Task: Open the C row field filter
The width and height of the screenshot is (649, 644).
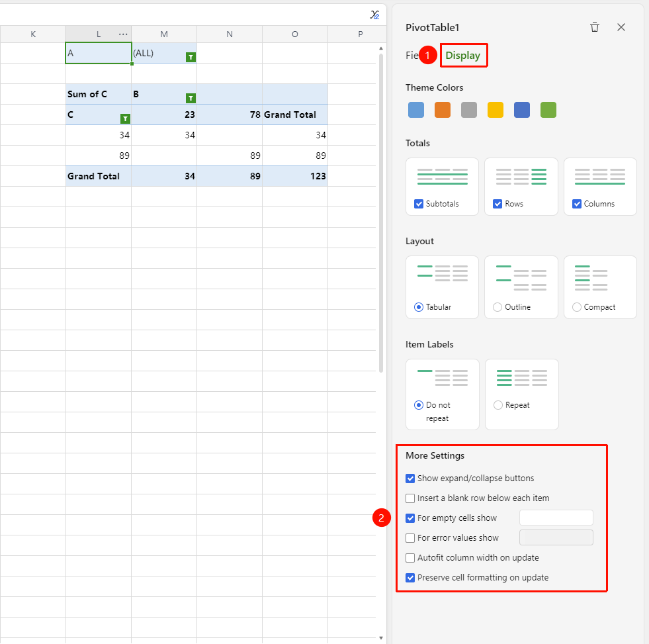Action: (125, 119)
